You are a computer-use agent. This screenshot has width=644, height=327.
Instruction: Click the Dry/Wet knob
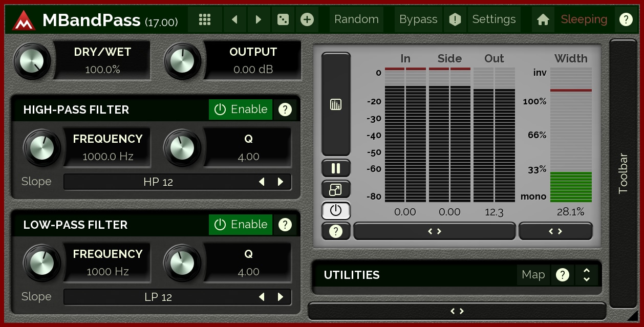(x=33, y=61)
